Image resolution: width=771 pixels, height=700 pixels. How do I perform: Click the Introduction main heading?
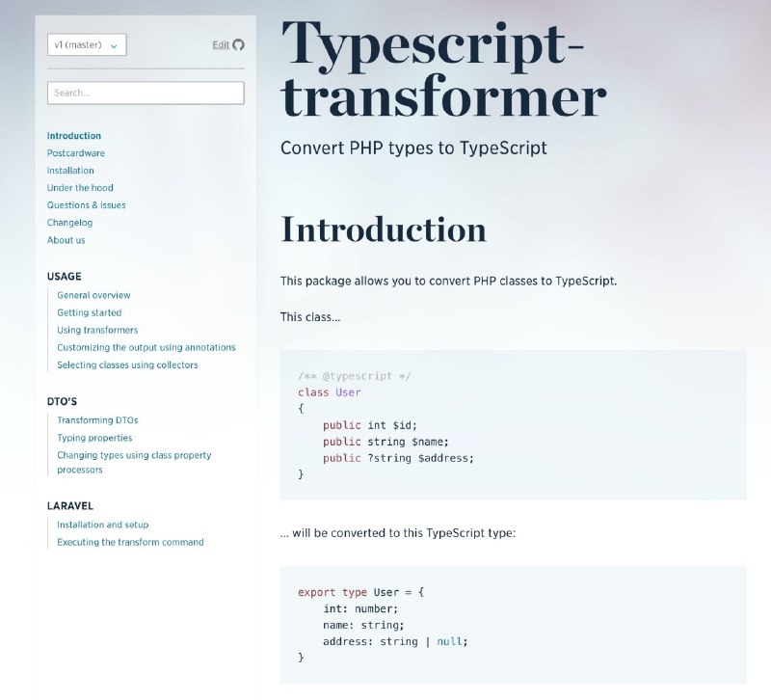pos(383,229)
